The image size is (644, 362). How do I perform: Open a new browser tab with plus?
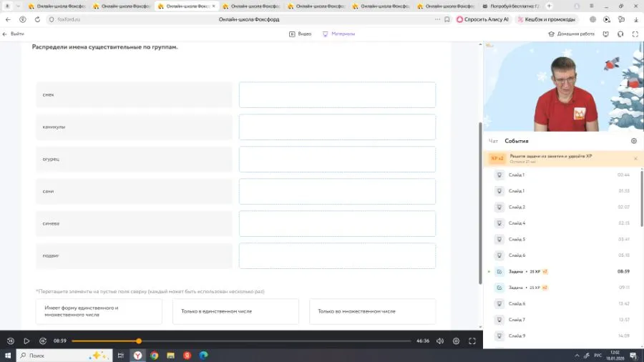(x=549, y=6)
